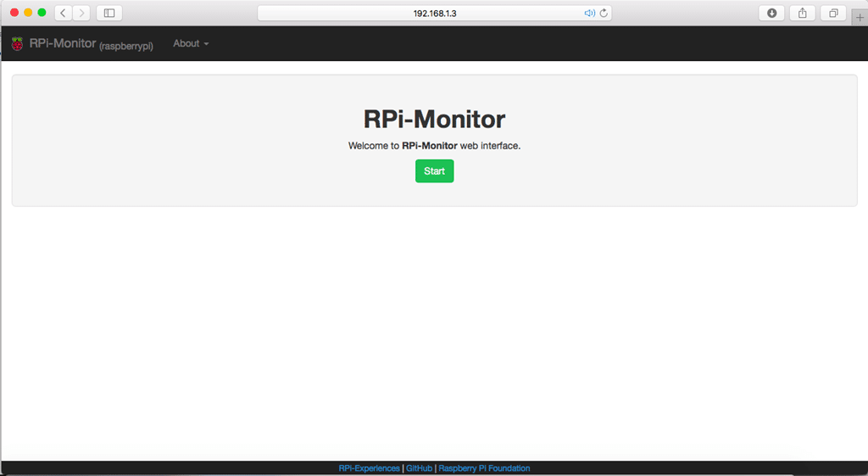Click the RPi-Monitor brand link
The height and width of the screenshot is (476, 868).
click(x=63, y=43)
